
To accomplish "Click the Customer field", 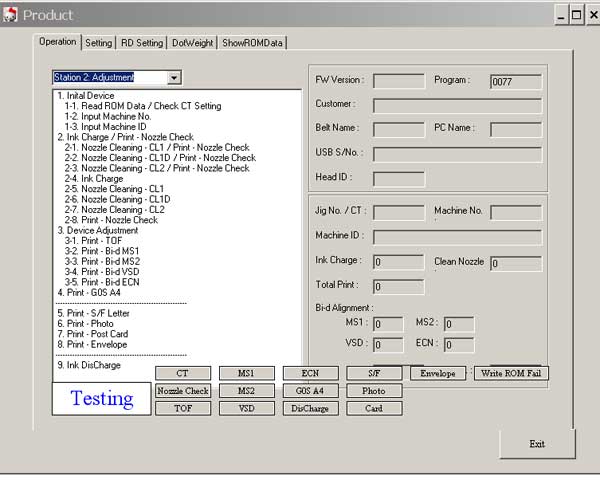I will [457, 106].
